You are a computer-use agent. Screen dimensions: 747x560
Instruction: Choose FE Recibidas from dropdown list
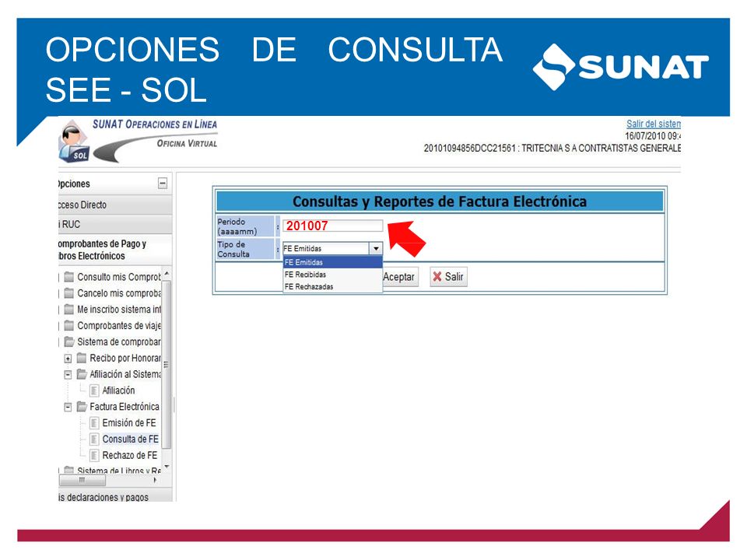click(332, 275)
